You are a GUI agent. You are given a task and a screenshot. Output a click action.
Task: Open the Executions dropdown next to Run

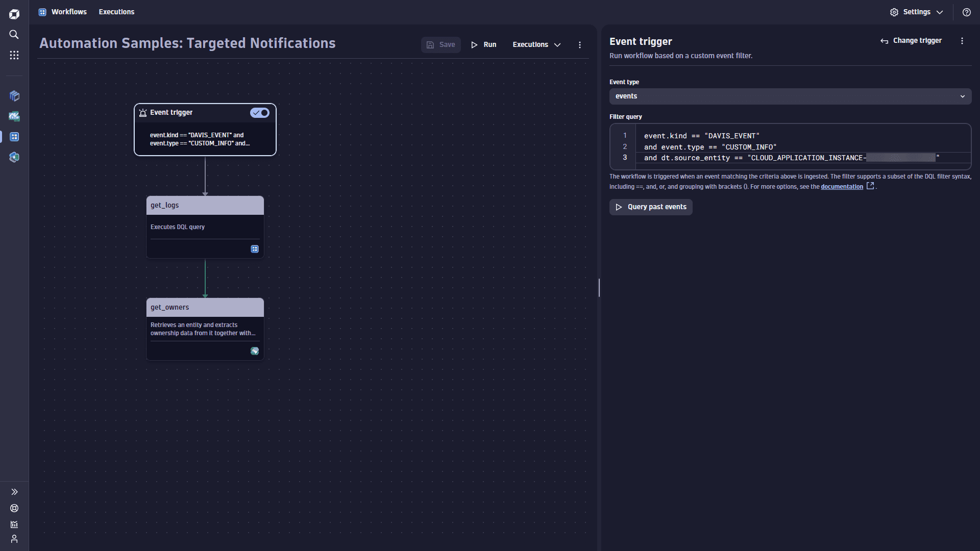536,45
